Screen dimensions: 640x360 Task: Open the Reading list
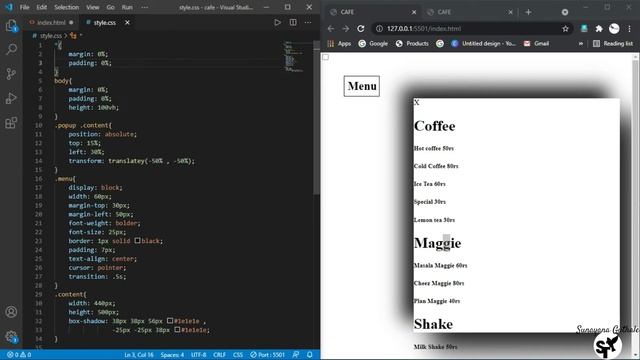click(613, 44)
